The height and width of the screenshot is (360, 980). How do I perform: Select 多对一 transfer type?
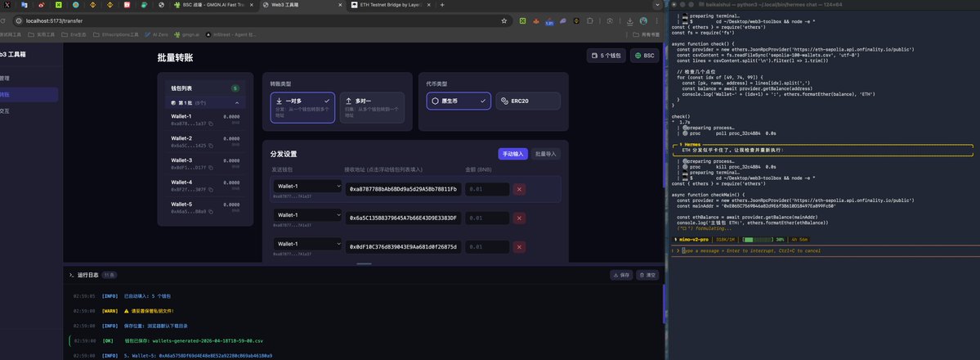pos(372,108)
